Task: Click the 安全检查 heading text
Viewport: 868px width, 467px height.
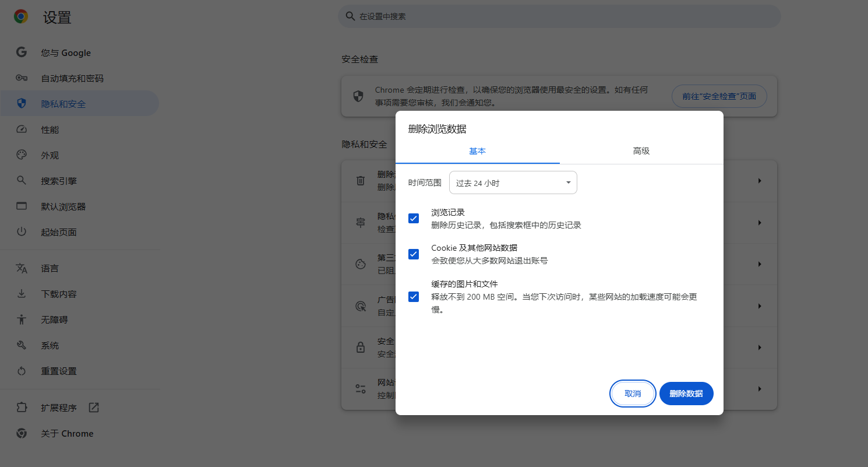Action: (359, 59)
